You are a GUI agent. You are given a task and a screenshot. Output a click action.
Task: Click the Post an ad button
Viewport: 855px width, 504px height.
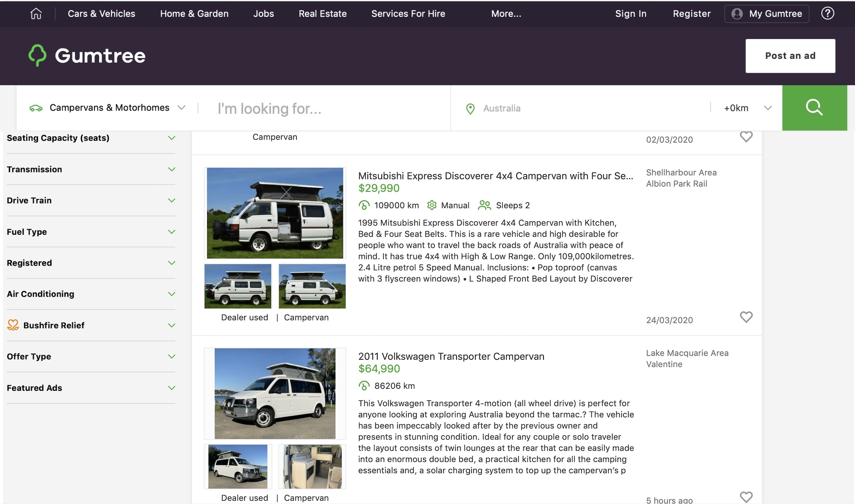tap(790, 56)
